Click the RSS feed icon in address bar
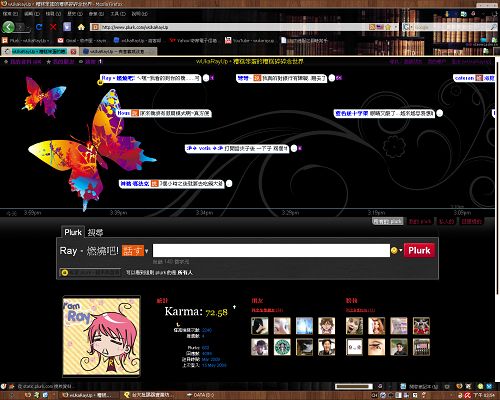 point(372,27)
